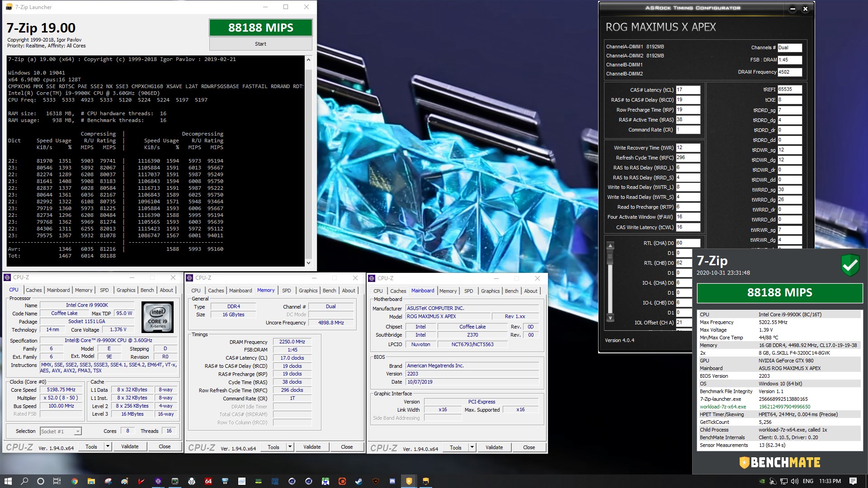Click Validate in CPU-Z CPU window
868x488 pixels.
click(130, 446)
